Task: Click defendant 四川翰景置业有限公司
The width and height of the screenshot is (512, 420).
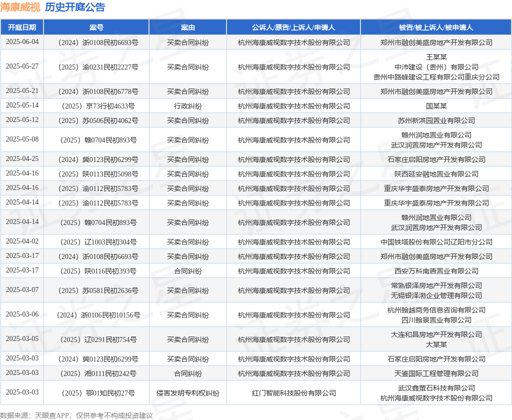Action: [436, 320]
